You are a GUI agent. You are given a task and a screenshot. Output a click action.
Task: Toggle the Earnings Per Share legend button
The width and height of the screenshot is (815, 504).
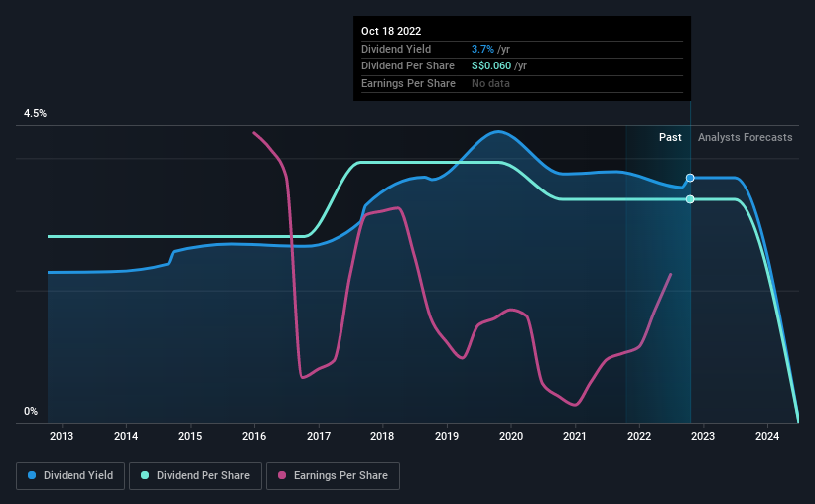point(333,476)
